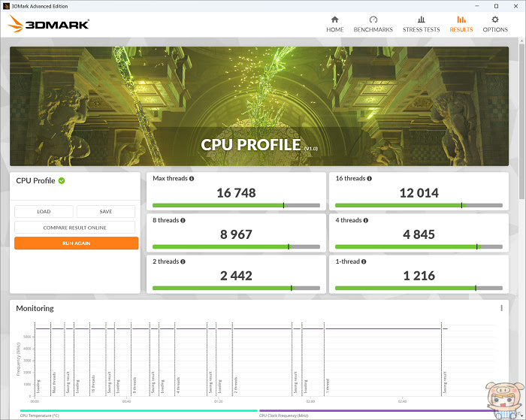This screenshot has height=420, width=526.
Task: Click the 1-thread info icon
Action: (364, 261)
